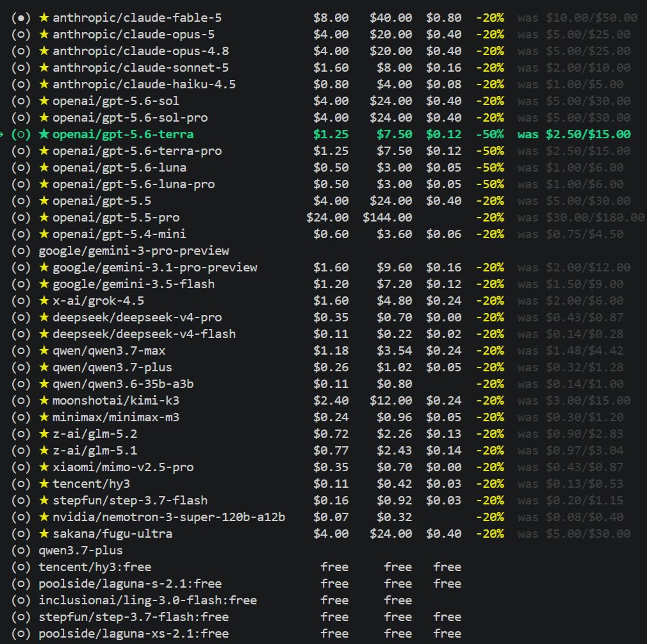647x644 pixels.
Task: Click the google/gemini-3-pro-preview entry
Action: (134, 251)
